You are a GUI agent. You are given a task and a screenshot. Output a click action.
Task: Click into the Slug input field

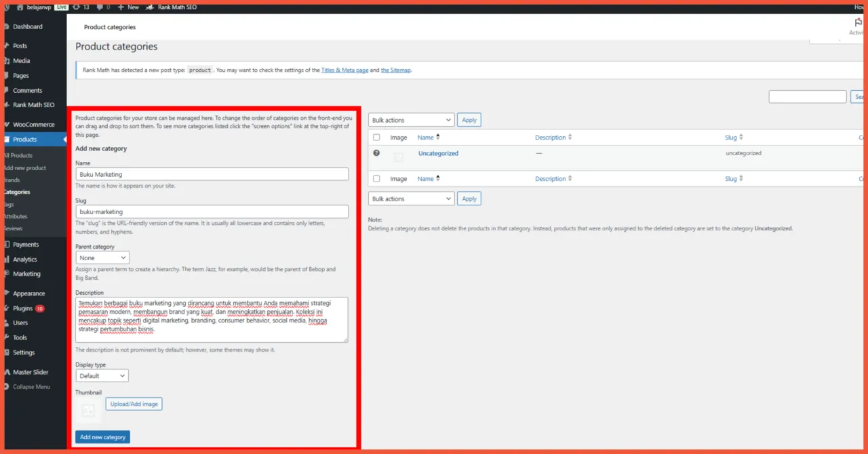(x=212, y=212)
